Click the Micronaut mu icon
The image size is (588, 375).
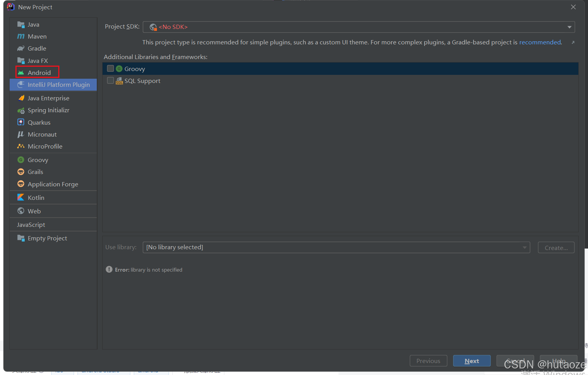pyautogui.click(x=21, y=134)
